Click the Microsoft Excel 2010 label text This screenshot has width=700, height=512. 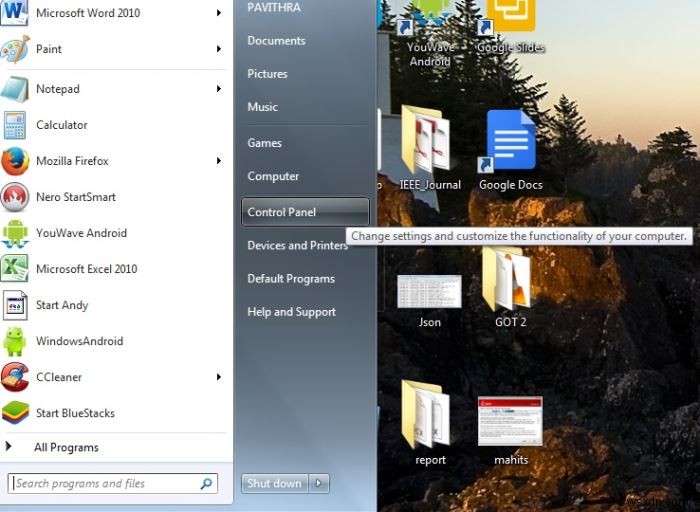pyautogui.click(x=87, y=269)
